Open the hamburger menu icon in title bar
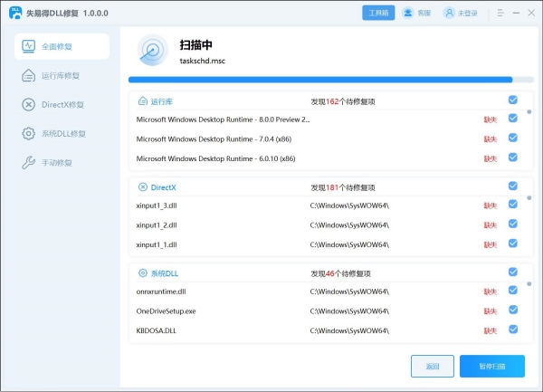The width and height of the screenshot is (543, 392). (500, 13)
